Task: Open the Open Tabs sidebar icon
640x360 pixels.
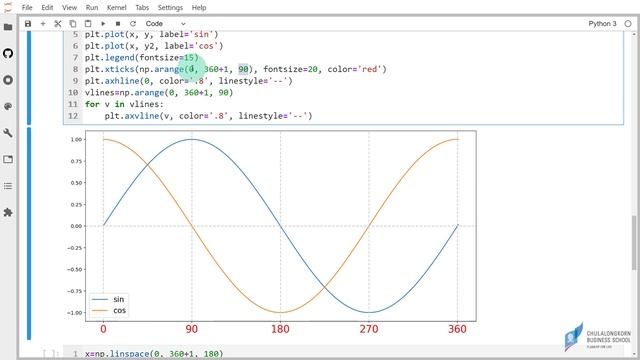Action: click(8, 160)
